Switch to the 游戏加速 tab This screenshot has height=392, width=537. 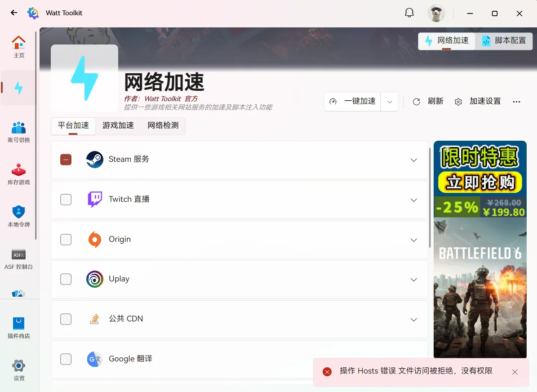118,126
